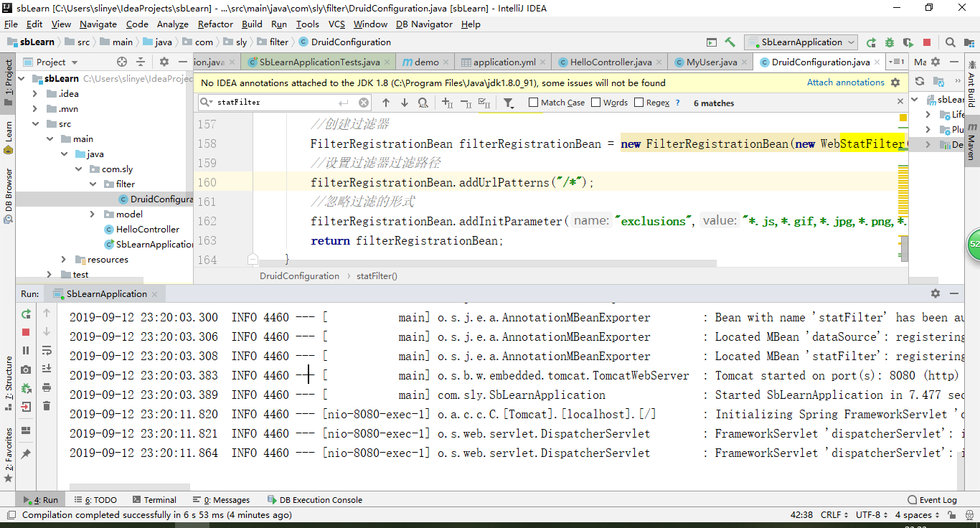Open the SbLearnApplication run configuration dropdown

[801, 42]
